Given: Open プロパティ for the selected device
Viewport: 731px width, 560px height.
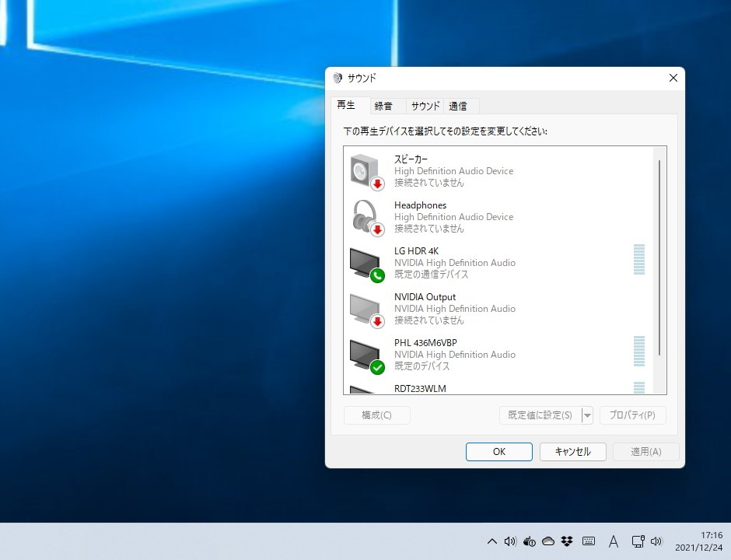Looking at the screenshot, I should [x=632, y=415].
